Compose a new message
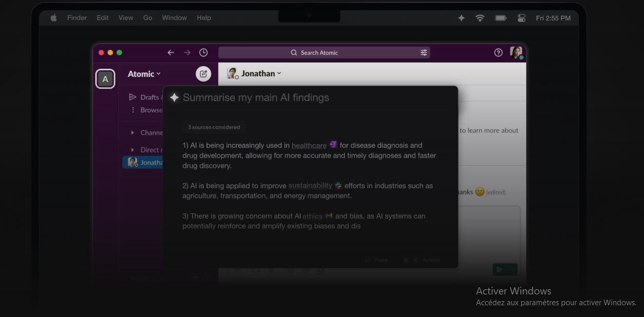Screen dimensions: 644x317 pyautogui.click(x=203, y=74)
